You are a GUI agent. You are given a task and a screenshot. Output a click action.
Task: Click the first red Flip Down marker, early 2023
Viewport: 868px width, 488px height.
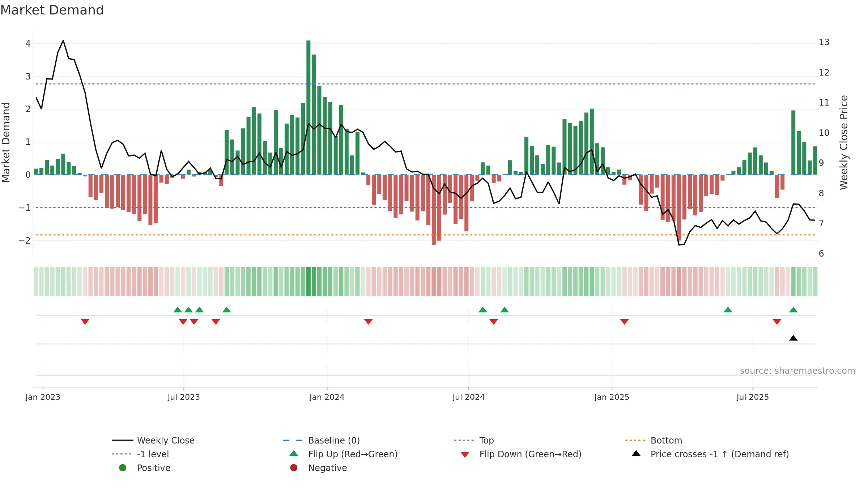pos(85,322)
